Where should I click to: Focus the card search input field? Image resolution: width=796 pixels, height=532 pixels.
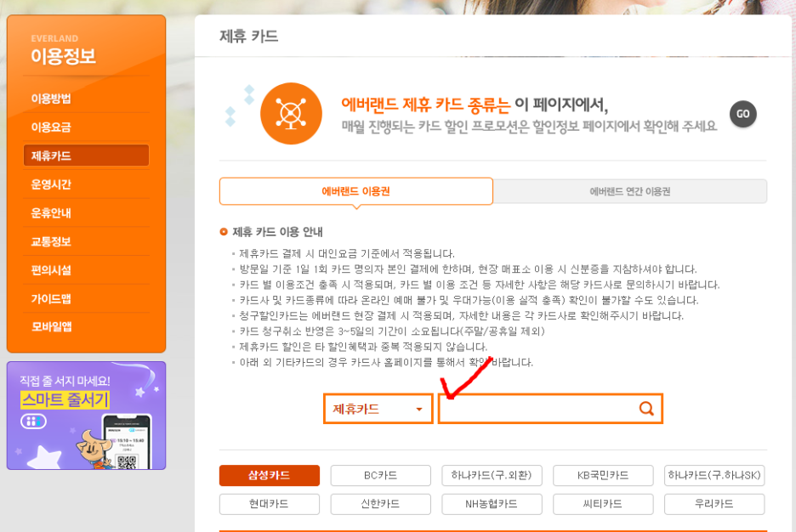pyautogui.click(x=550, y=409)
